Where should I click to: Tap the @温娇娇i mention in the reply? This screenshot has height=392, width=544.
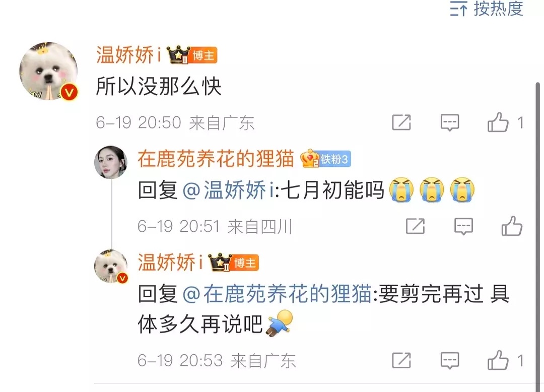pyautogui.click(x=228, y=190)
